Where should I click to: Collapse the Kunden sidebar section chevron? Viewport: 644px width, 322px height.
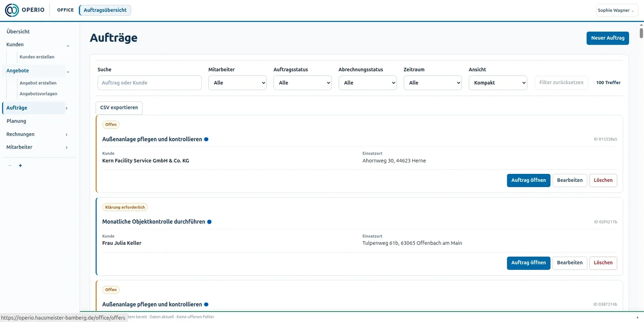[x=68, y=45]
